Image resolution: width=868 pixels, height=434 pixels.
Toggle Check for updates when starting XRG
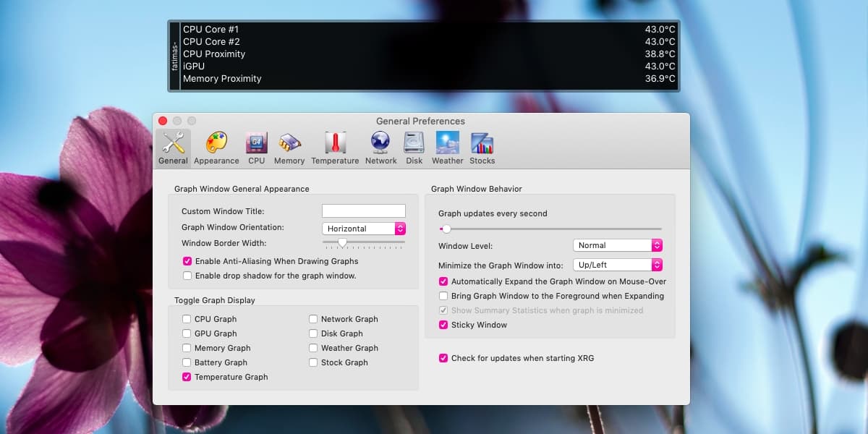(443, 358)
